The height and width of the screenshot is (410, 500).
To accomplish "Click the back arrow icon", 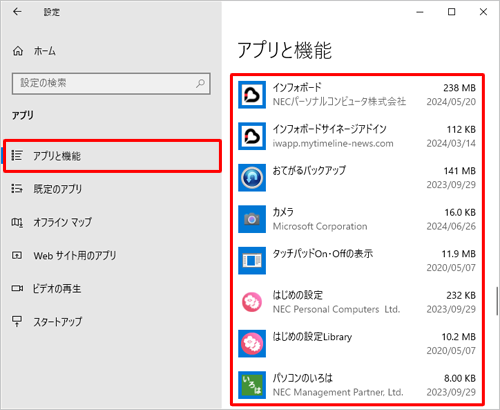I will (17, 12).
